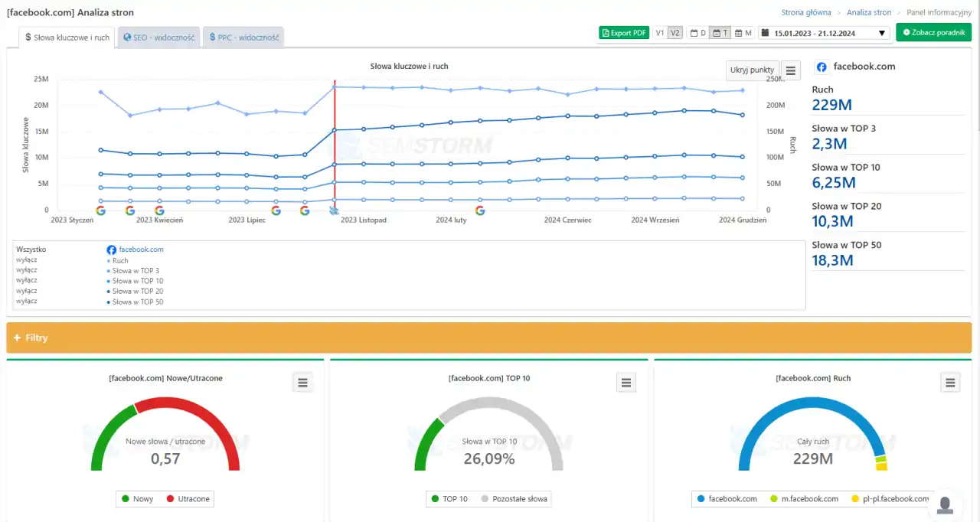Click the Facebook logo beside the facebook.com heading
Viewport: 980px width, 522px height.
[x=822, y=67]
